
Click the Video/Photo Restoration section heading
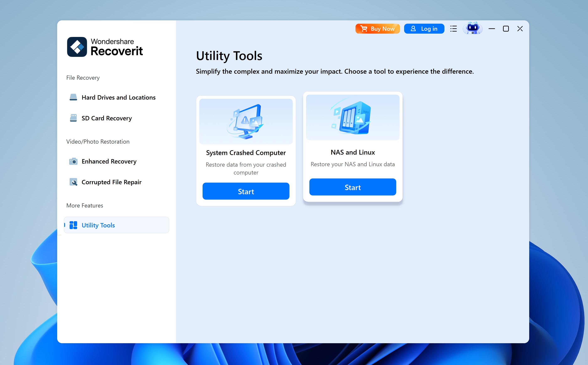tap(98, 142)
